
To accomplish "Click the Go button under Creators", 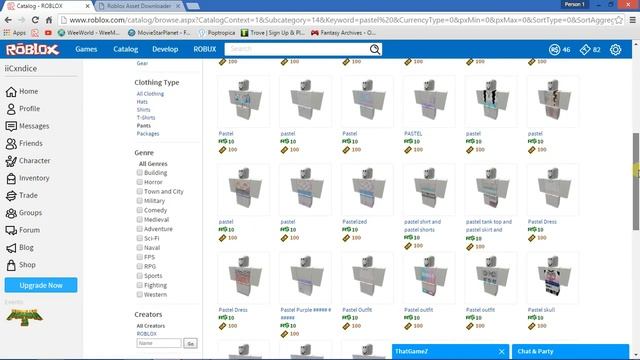I will pos(190,344).
